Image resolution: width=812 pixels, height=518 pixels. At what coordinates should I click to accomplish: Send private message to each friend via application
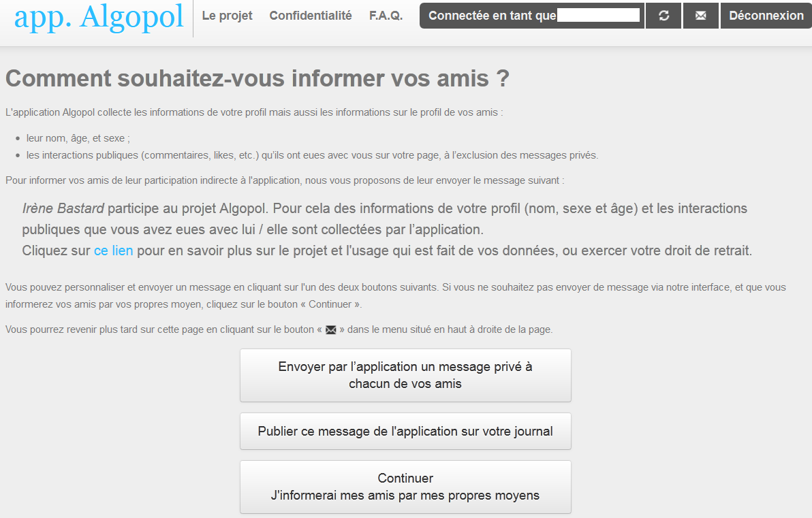[405, 375]
